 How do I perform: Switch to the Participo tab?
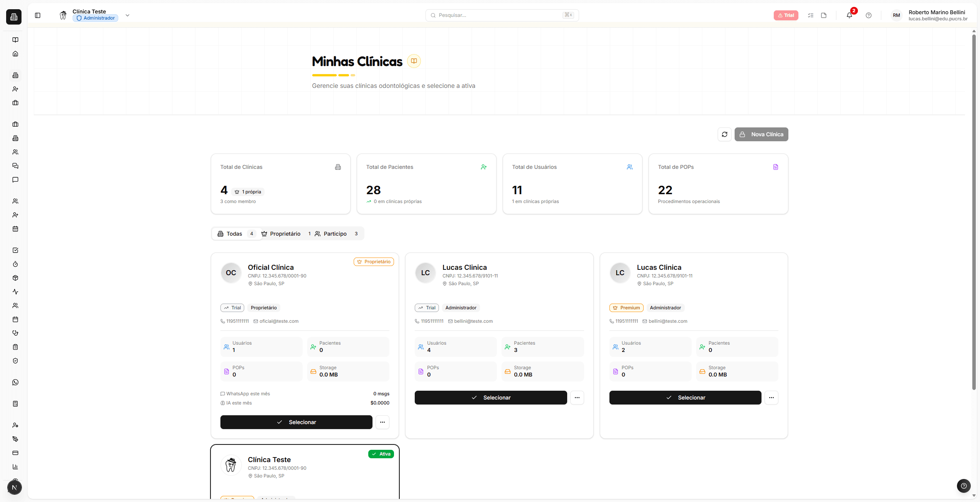(x=335, y=234)
